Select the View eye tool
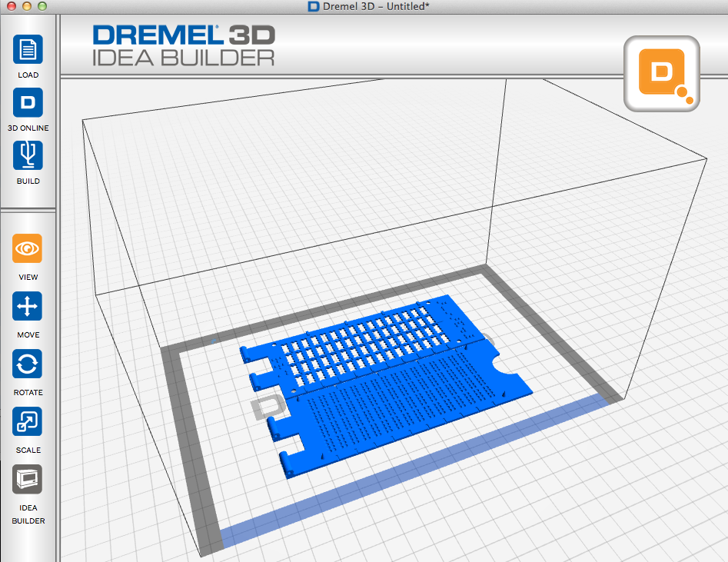The height and width of the screenshot is (562, 728). 28,248
